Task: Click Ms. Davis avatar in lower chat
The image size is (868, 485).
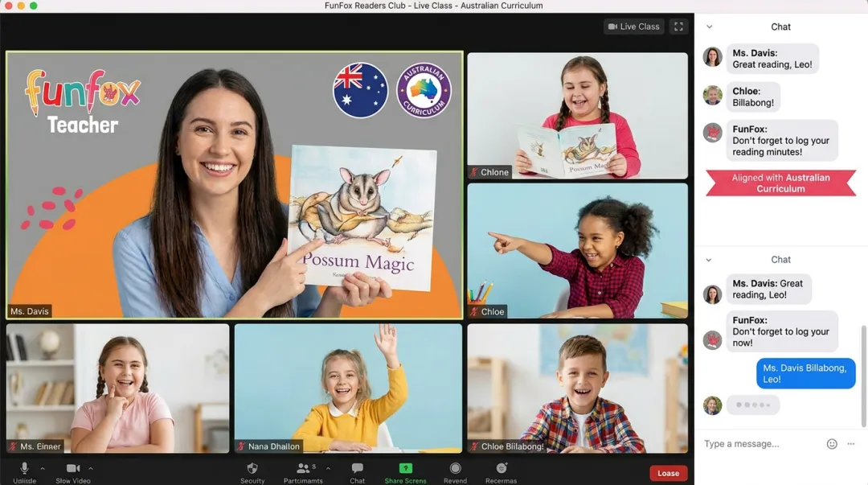Action: (712, 294)
